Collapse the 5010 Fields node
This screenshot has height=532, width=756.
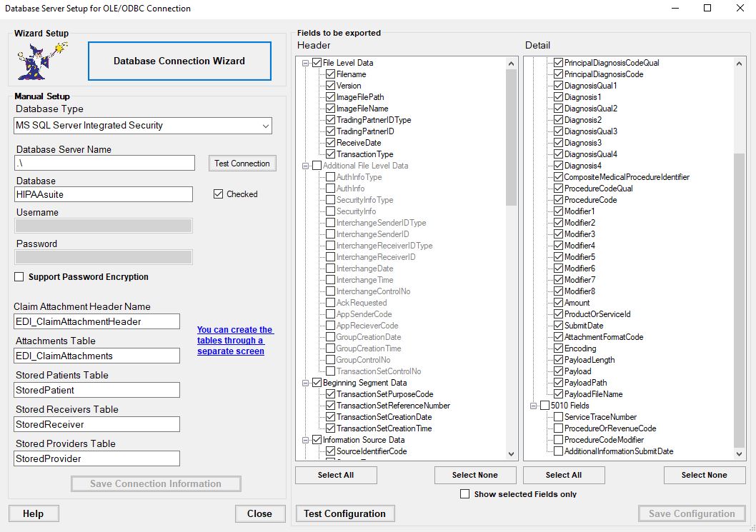(533, 406)
